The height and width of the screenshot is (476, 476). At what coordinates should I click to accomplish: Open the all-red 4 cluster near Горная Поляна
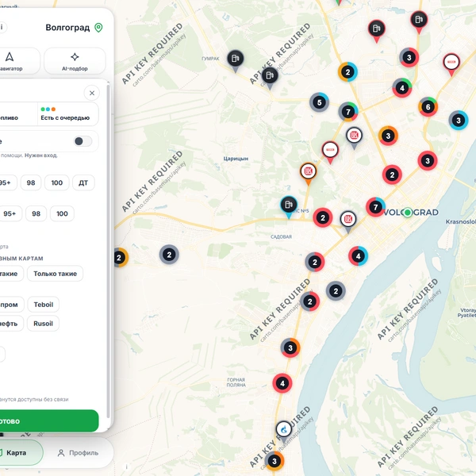pos(282,383)
